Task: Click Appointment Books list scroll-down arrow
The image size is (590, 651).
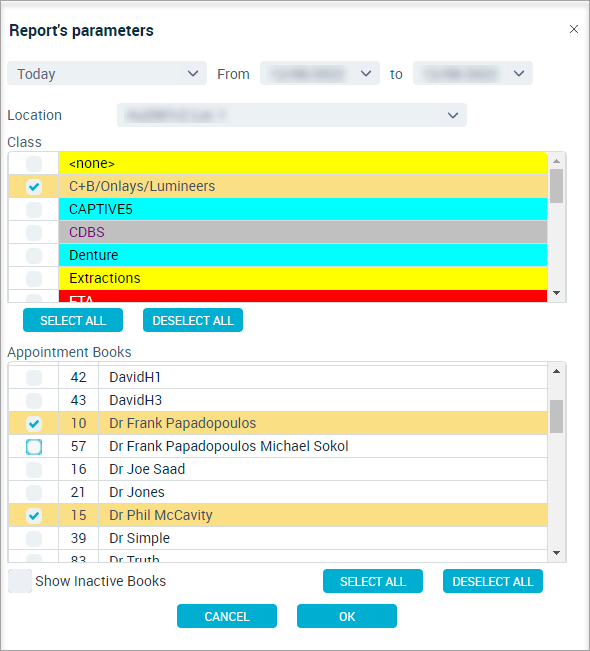Action: [x=556, y=553]
